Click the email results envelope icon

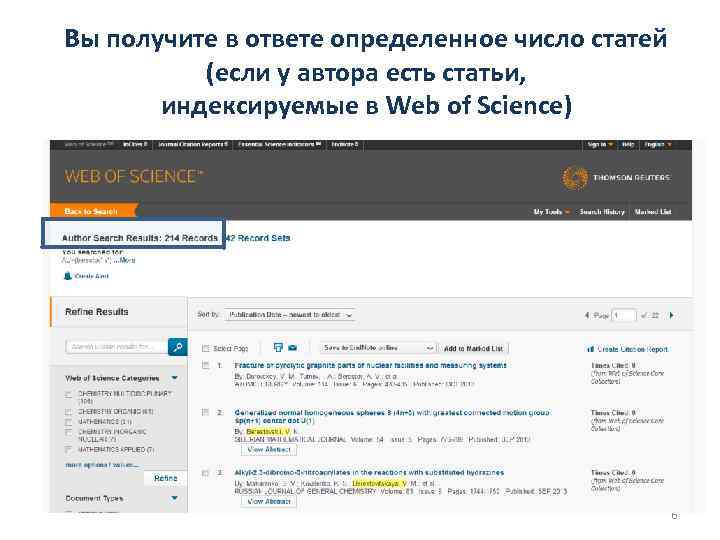[x=292, y=348]
